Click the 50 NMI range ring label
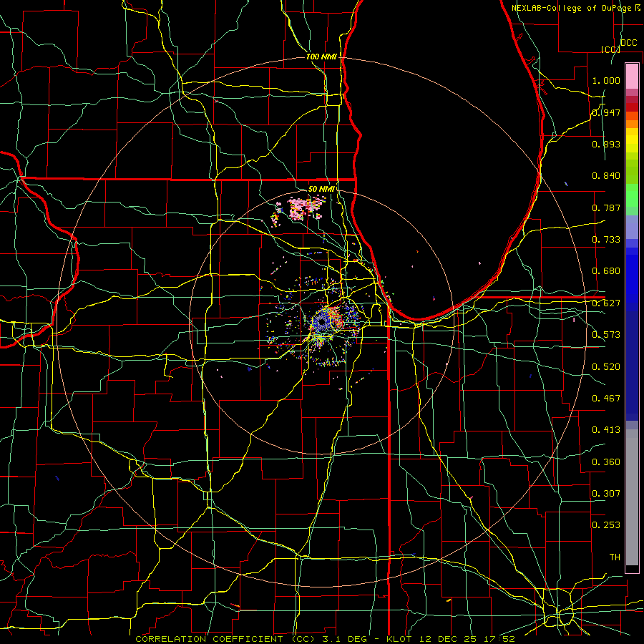The width and height of the screenshot is (644, 644). coord(321,189)
